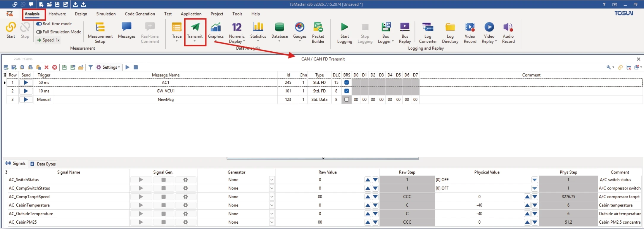The height and width of the screenshot is (229, 644).
Task: Click the orange link icon in Transmit window
Action: click(x=620, y=67)
